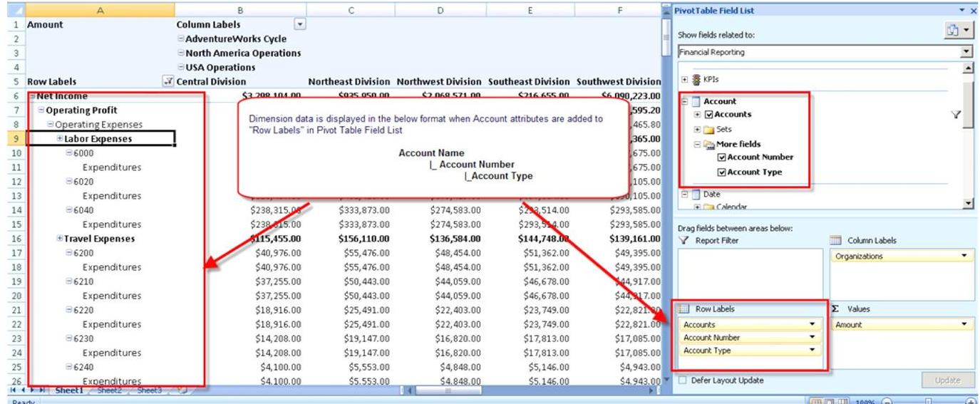The image size is (980, 404).
Task: Click the Column Labels area icon
Action: click(836, 241)
